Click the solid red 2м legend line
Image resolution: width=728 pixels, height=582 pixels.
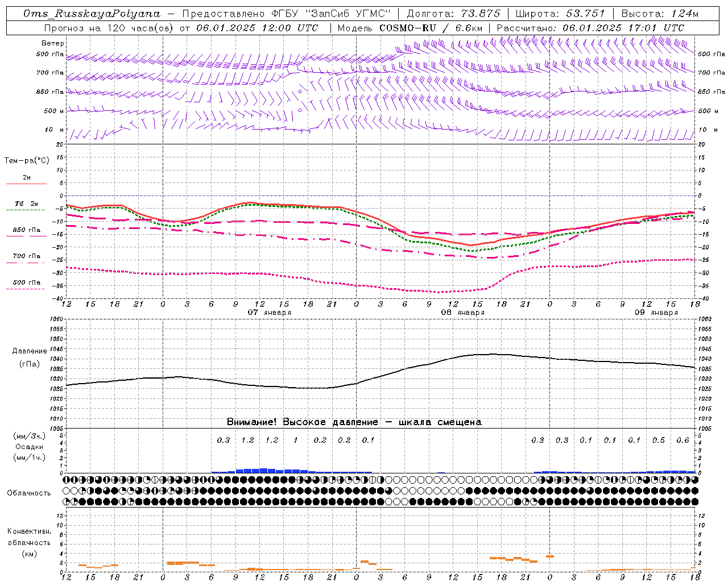(x=26, y=184)
